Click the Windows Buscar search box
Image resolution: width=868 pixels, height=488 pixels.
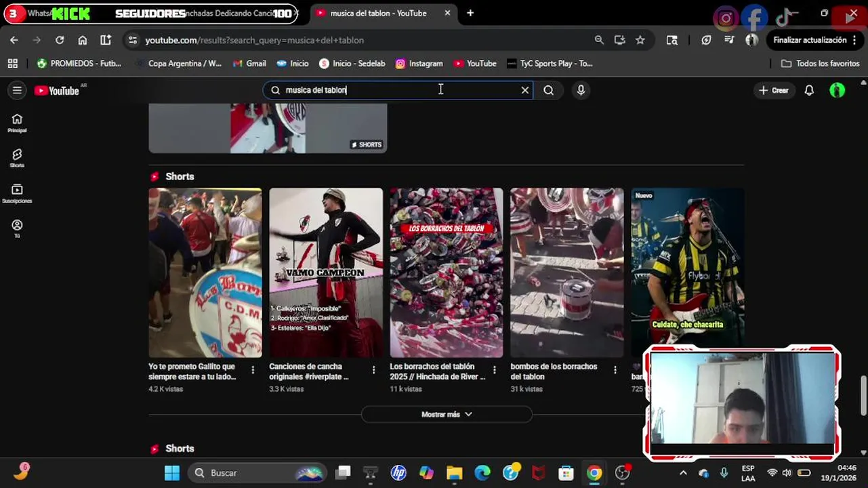pyautogui.click(x=256, y=472)
